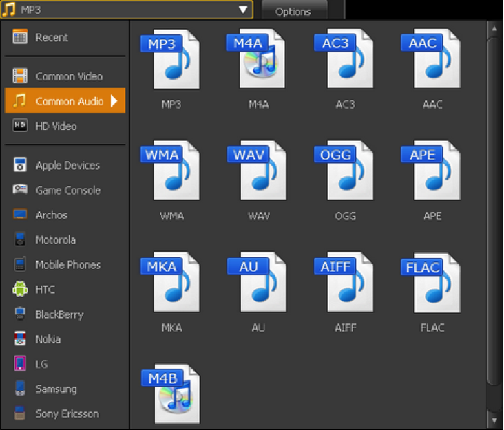
Task: Choose the AIFF format icon
Action: point(344,283)
